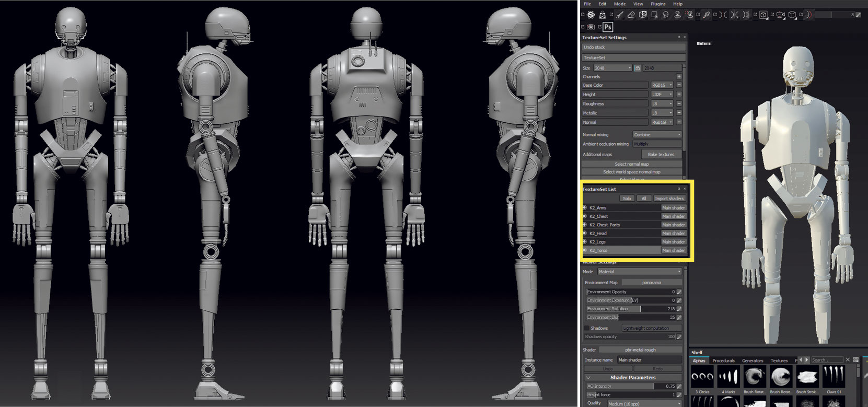Select the Clone relative source tool
Image resolution: width=868 pixels, height=407 pixels.
click(x=689, y=15)
